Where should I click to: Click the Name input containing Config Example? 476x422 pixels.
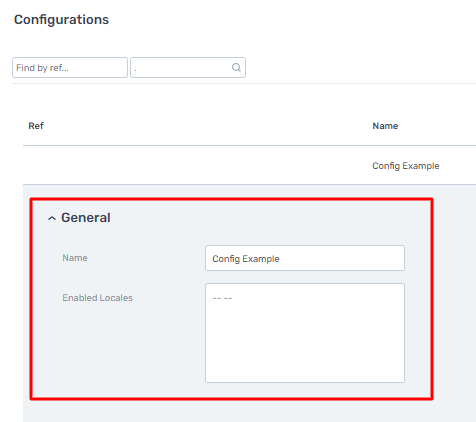[305, 258]
